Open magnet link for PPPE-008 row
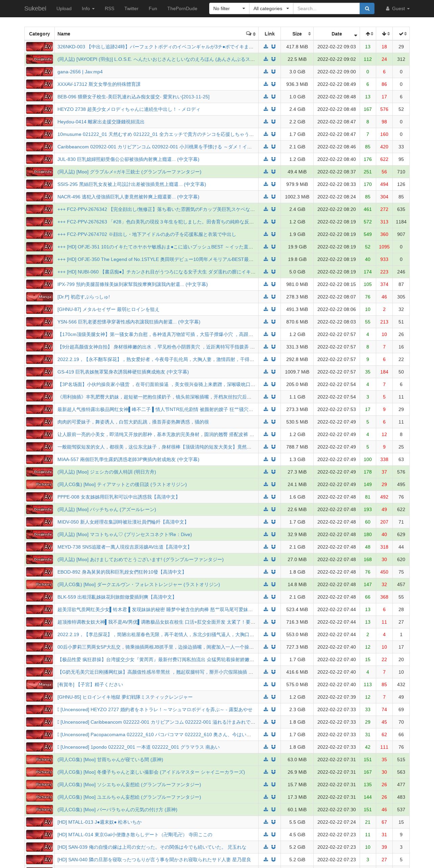The image size is (434, 868). tap(273, 497)
